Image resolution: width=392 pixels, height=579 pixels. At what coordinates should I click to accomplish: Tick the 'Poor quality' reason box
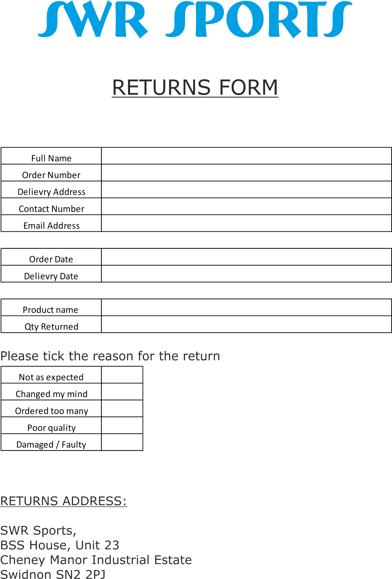pos(122,425)
